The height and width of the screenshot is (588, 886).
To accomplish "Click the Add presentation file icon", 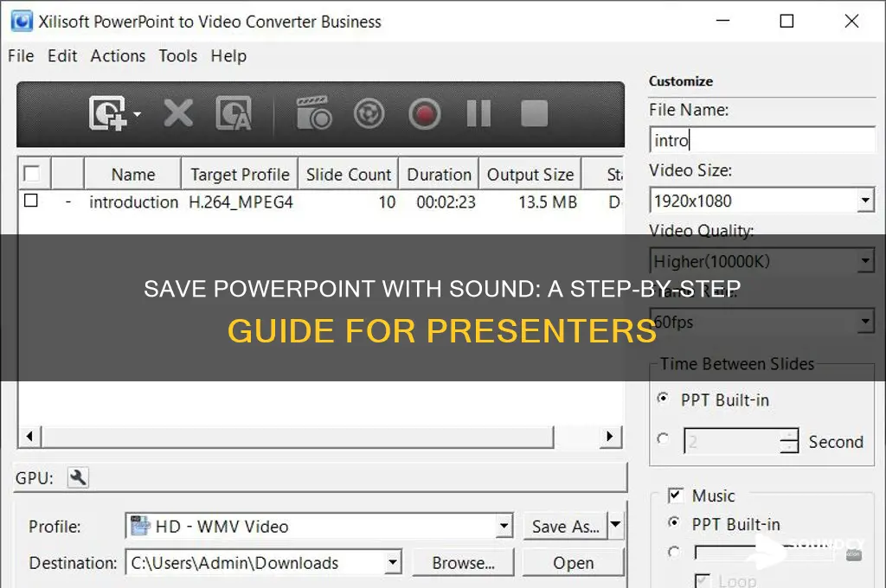I will pyautogui.click(x=107, y=113).
